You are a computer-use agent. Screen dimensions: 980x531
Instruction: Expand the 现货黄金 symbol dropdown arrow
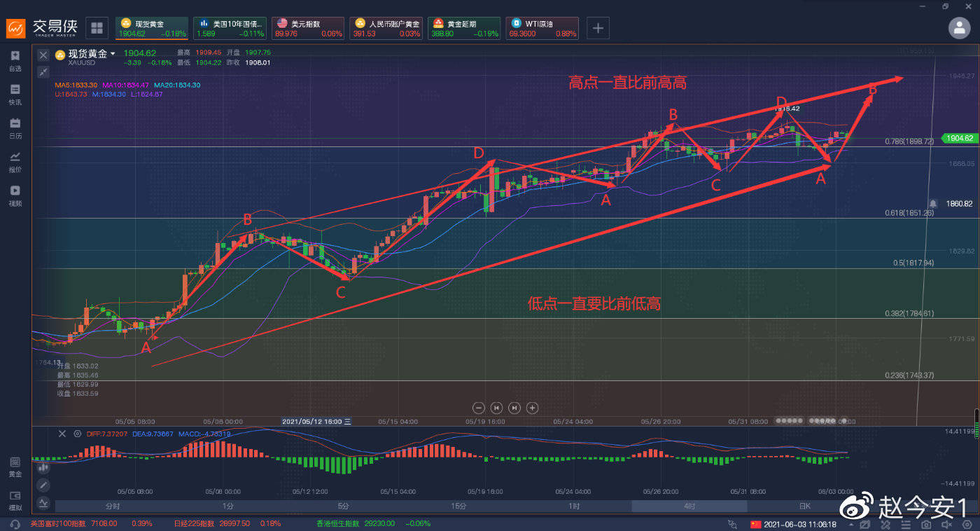[113, 54]
